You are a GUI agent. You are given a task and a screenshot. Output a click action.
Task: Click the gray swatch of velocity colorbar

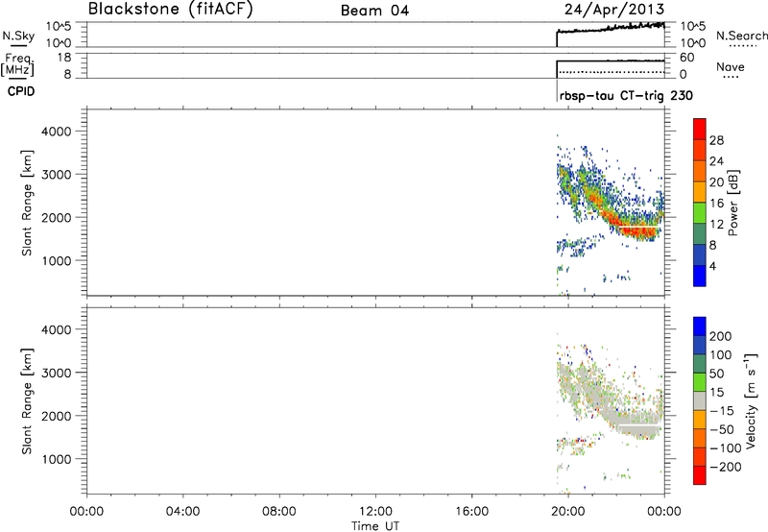tap(700, 401)
